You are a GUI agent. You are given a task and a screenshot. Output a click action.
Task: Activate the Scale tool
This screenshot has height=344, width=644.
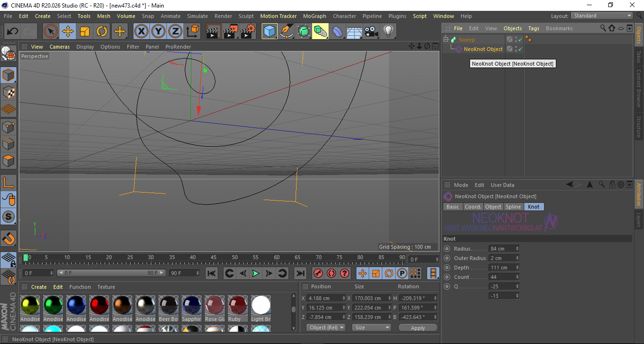(85, 32)
